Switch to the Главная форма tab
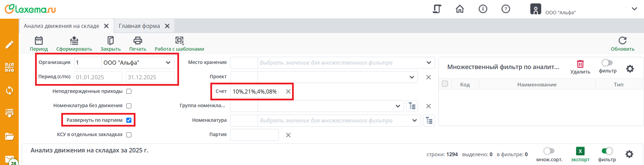Screen dimensions: 644x165 click(x=139, y=26)
